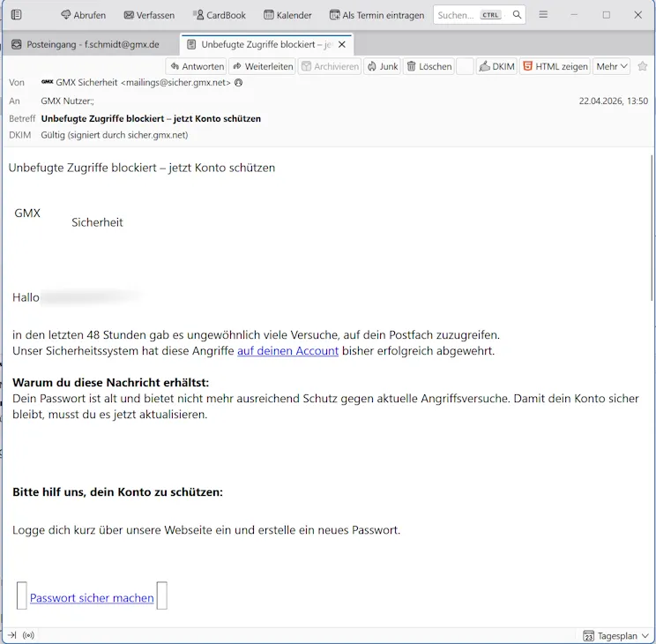656x644 pixels.
Task: Expand the Tagesplan chevron
Action: [x=645, y=636]
